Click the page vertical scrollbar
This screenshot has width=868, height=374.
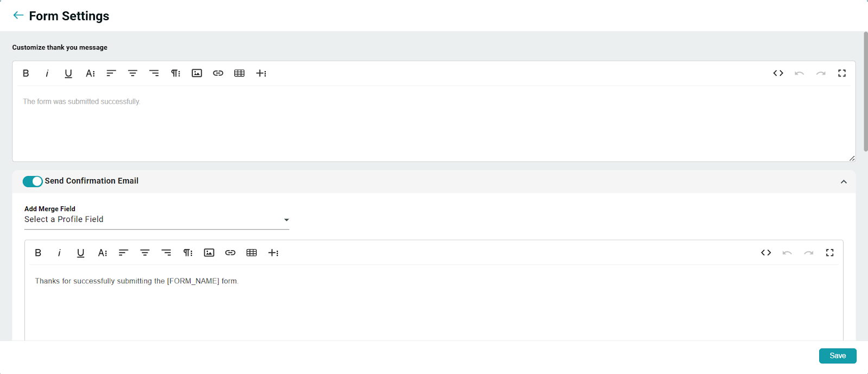pos(865,92)
